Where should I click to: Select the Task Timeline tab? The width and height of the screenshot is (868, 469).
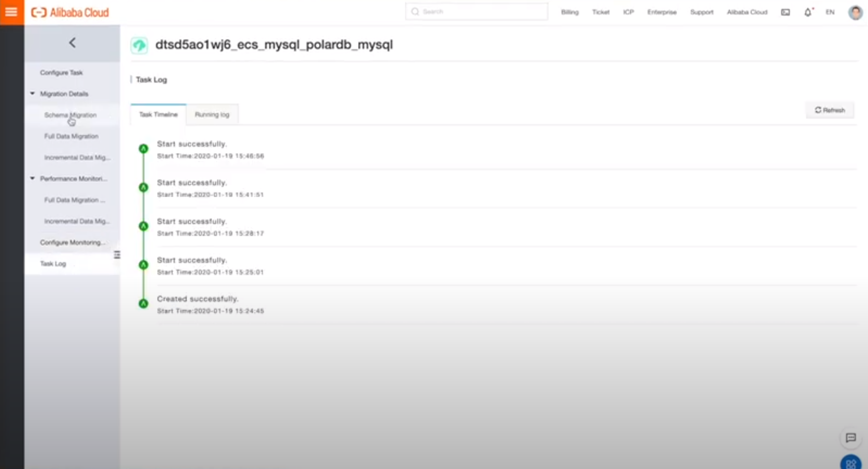[x=158, y=114]
